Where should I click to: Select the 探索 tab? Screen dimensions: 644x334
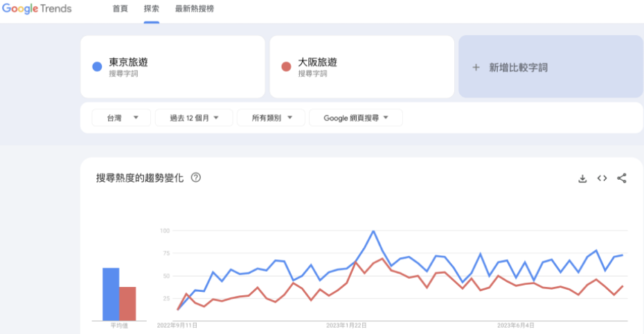coord(151,8)
